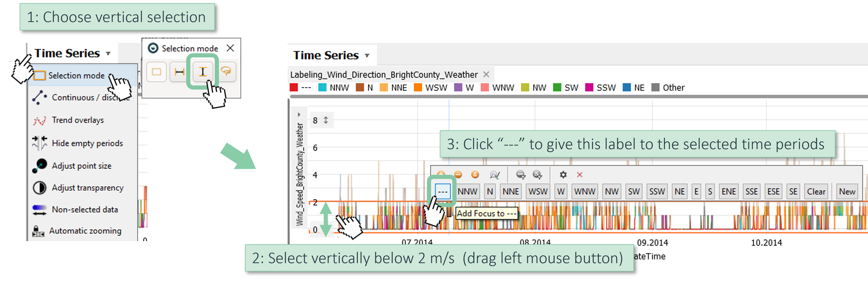Image resolution: width=868 pixels, height=283 pixels.
Task: Expand the small triangle above the Y-axis label
Action: coord(299,115)
